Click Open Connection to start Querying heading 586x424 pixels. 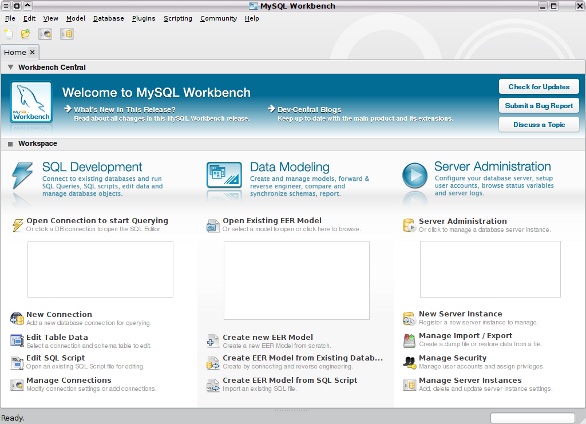point(97,221)
